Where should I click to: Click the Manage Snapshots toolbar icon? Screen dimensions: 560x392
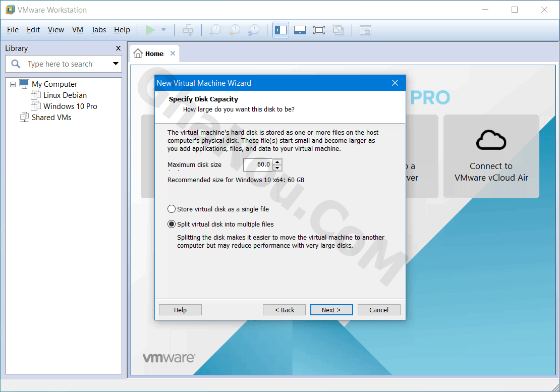254,30
